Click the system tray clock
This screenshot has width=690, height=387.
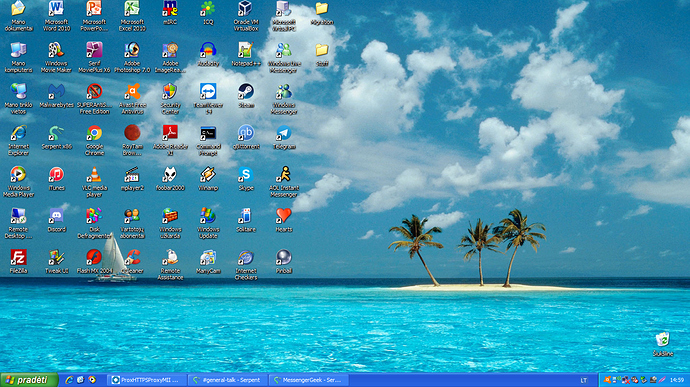point(677,380)
